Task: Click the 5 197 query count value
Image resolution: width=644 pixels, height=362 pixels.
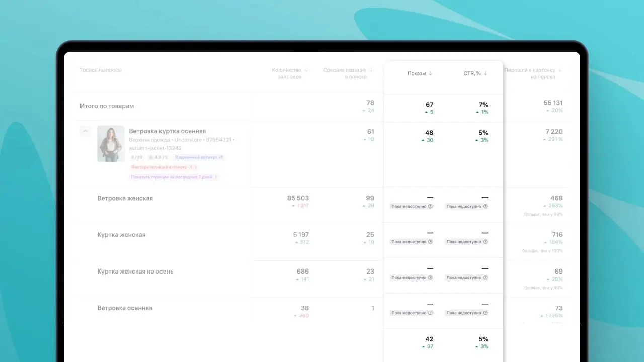Action: pyautogui.click(x=301, y=235)
